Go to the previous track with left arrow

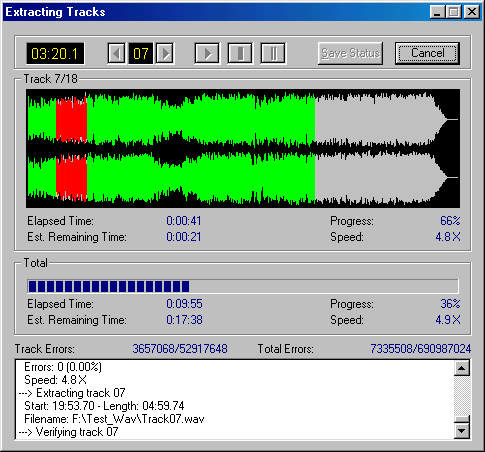116,53
